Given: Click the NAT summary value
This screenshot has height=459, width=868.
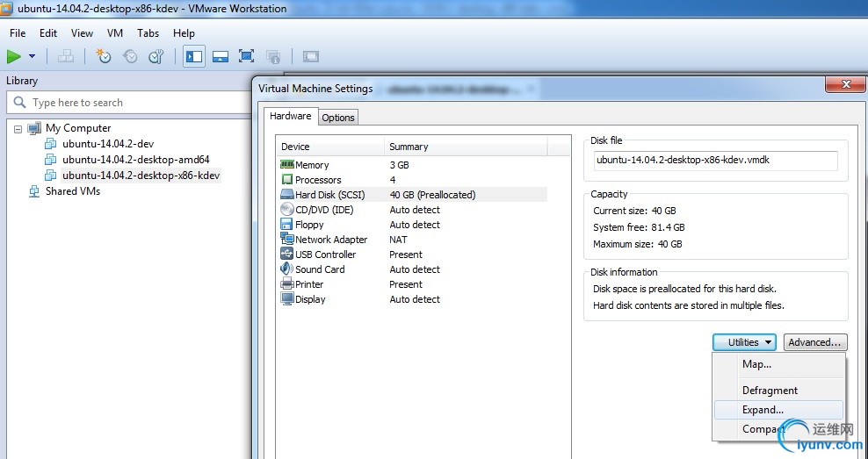Looking at the screenshot, I should pos(398,240).
